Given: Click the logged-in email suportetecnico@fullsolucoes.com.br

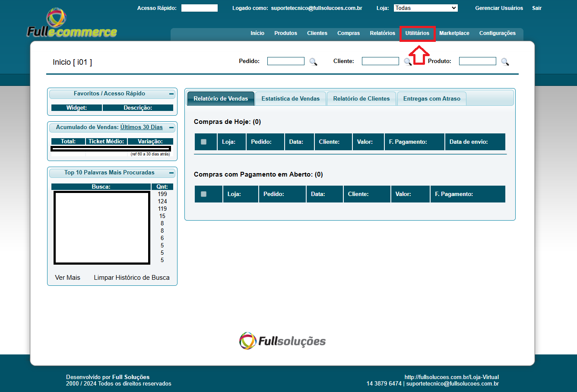Looking at the screenshot, I should tap(317, 8).
